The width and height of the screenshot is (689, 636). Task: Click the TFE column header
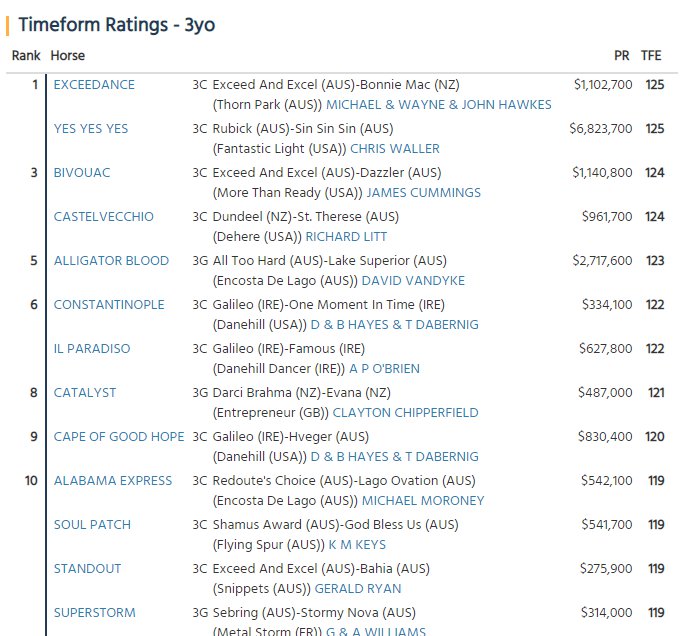[x=651, y=55]
